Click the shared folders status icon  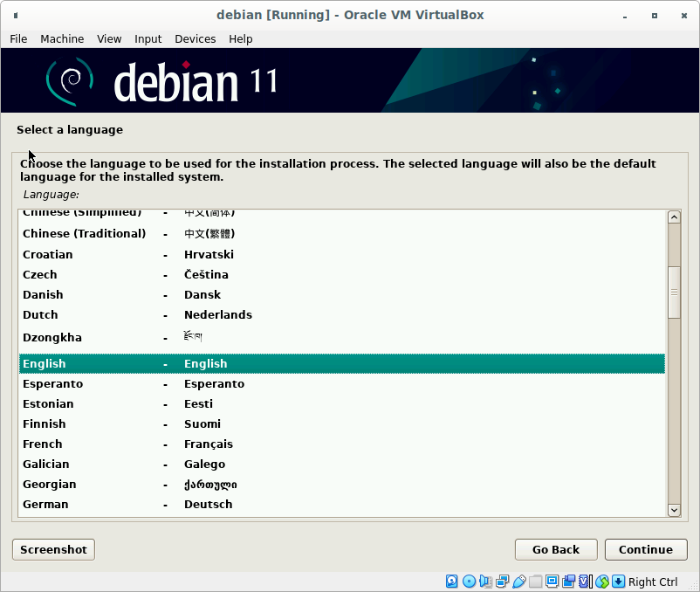[535, 582]
